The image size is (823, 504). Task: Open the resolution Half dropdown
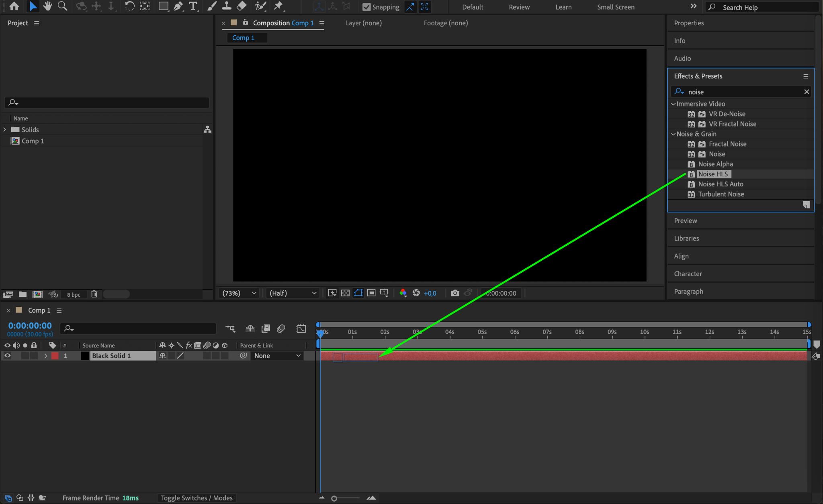[x=293, y=293]
